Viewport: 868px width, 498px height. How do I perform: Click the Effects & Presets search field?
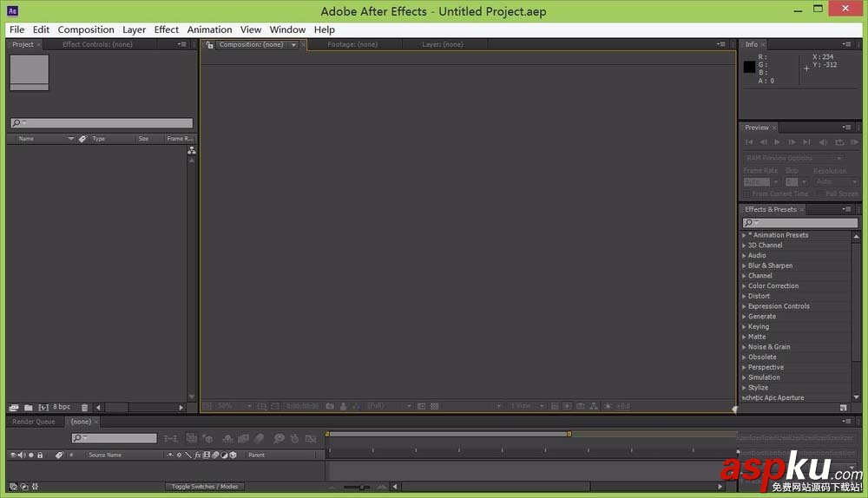point(800,222)
